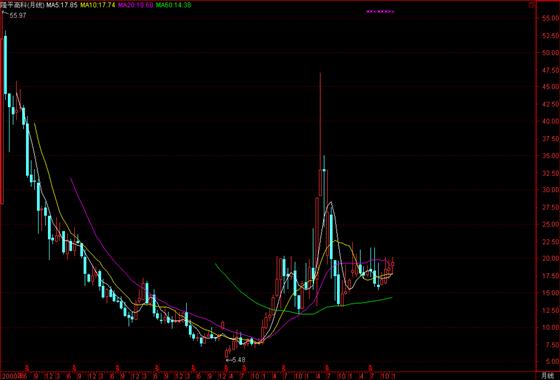Click the first red flag marker above time axis
Screen dimensions: 560x380
coord(26,367)
